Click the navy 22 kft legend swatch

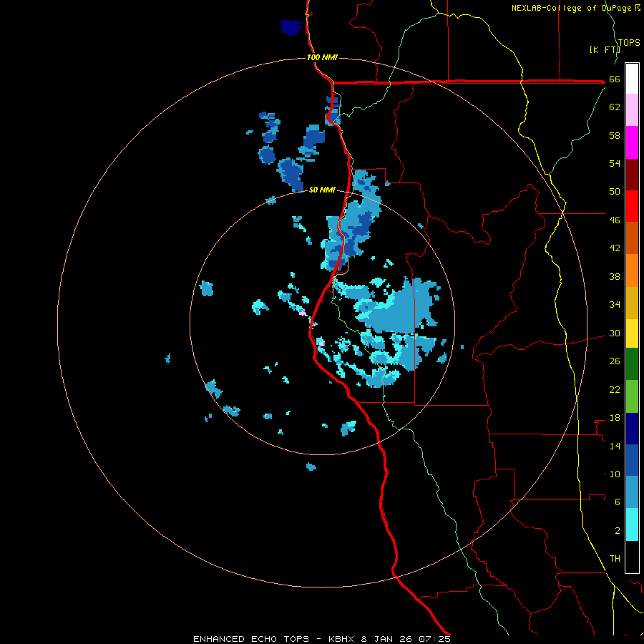point(632,429)
